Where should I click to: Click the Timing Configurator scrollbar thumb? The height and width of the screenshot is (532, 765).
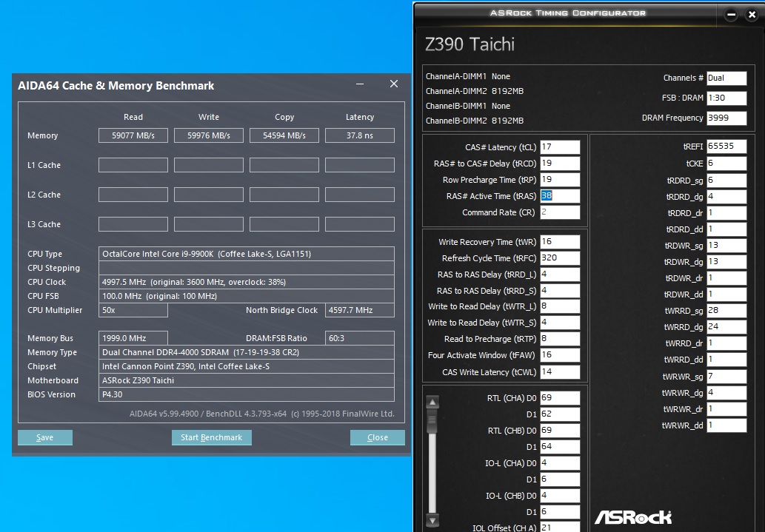432,422
